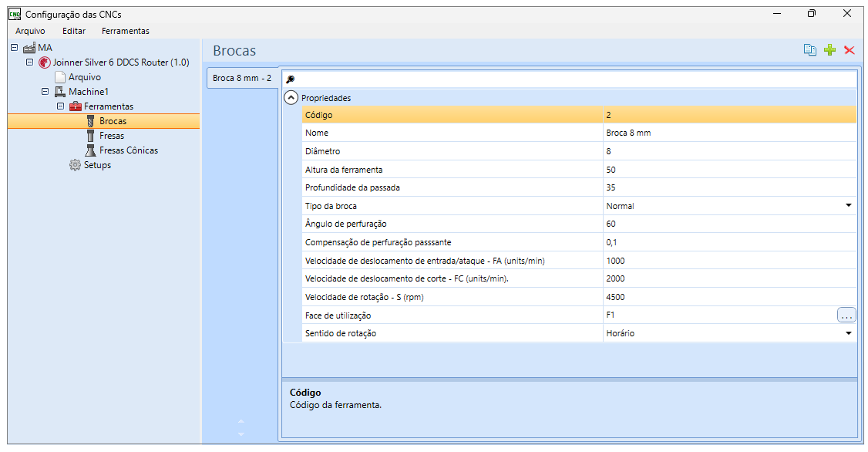Select the Broca 8 mm - 2 tab
The width and height of the screenshot is (868, 452).
click(242, 78)
